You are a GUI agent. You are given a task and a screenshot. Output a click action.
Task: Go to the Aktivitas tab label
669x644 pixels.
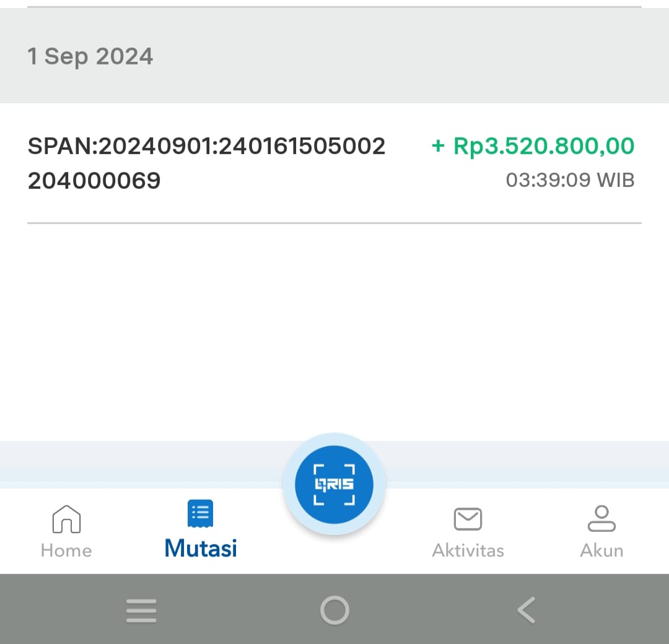468,550
